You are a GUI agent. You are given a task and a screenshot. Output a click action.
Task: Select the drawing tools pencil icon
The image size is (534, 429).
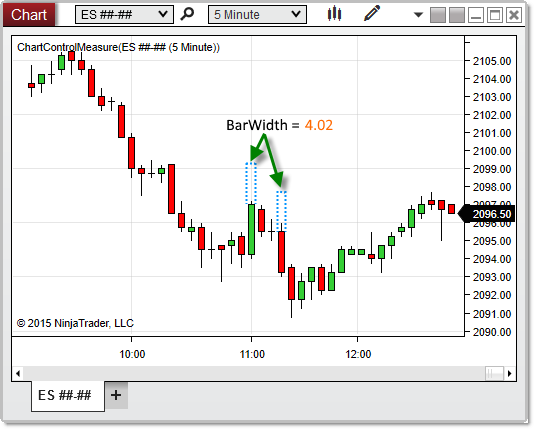(372, 14)
